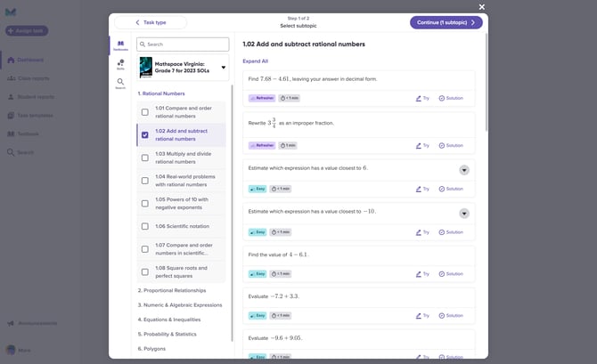Viewport: 597px width, 364px height.
Task: Check 1.04 Real-world problems with rational numbers
Action: click(x=145, y=181)
